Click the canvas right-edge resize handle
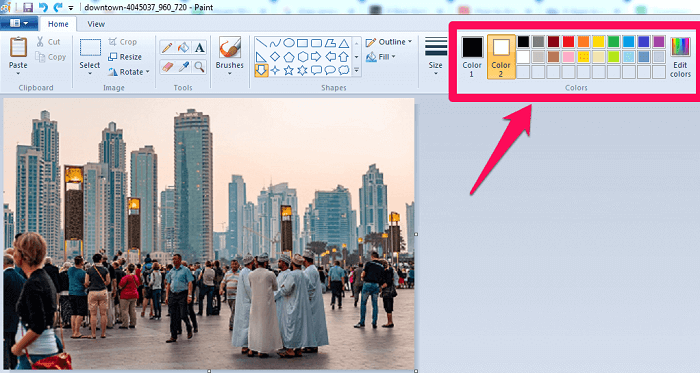 (416, 234)
